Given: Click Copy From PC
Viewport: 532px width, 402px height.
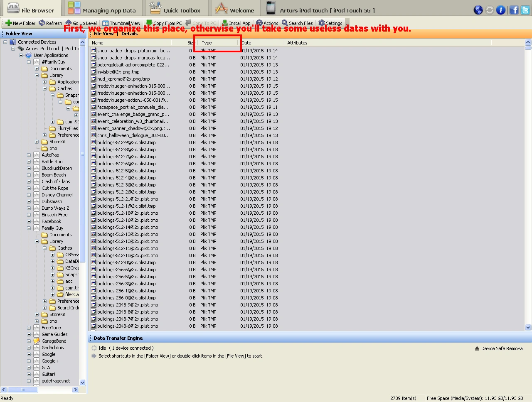Looking at the screenshot, I should click(x=164, y=23).
